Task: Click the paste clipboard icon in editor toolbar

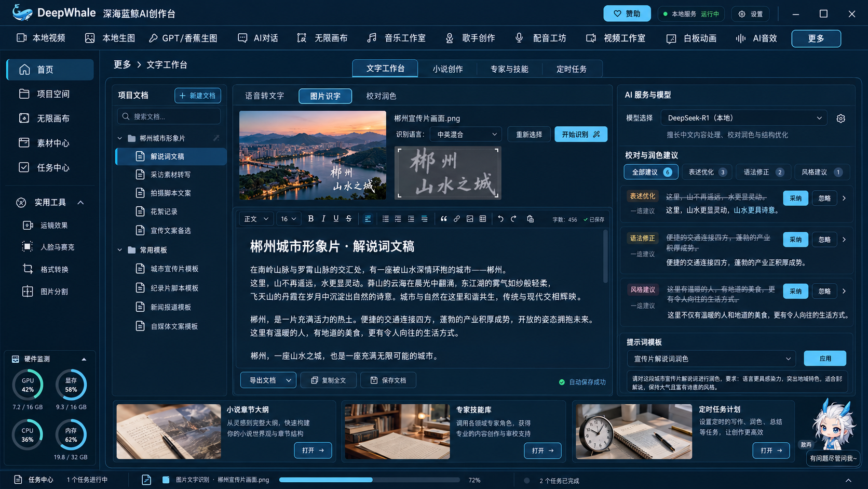Action: point(530,219)
